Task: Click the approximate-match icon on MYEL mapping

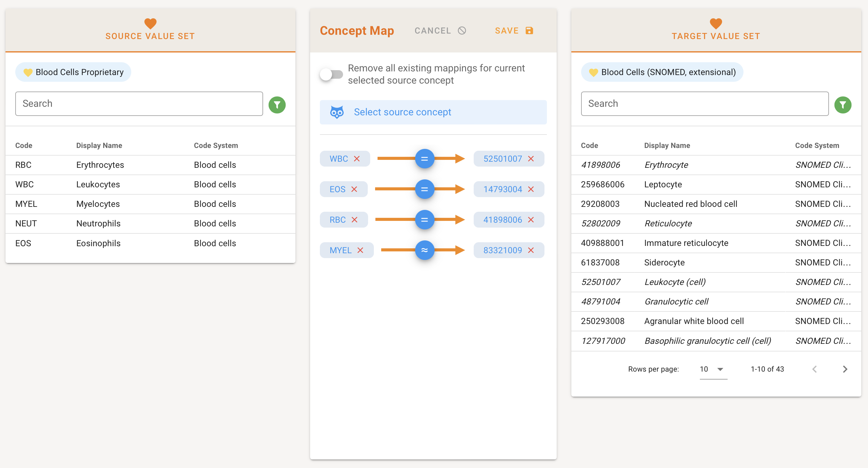Action: [425, 250]
